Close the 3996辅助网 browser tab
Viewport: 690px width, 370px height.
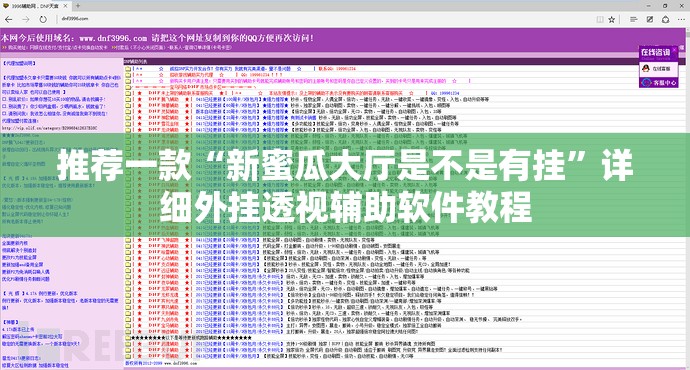pyautogui.click(x=66, y=6)
